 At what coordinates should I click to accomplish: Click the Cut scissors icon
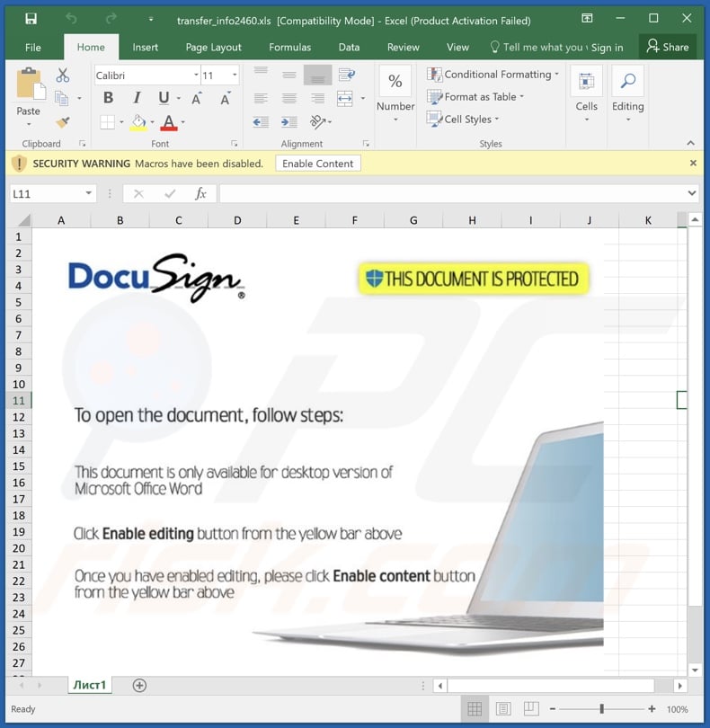point(63,75)
